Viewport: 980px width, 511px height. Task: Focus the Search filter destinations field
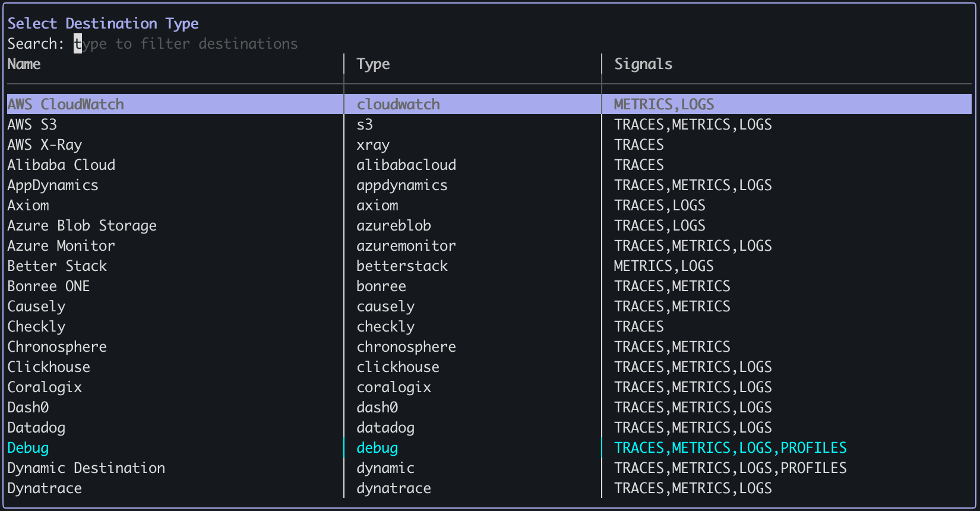[186, 44]
